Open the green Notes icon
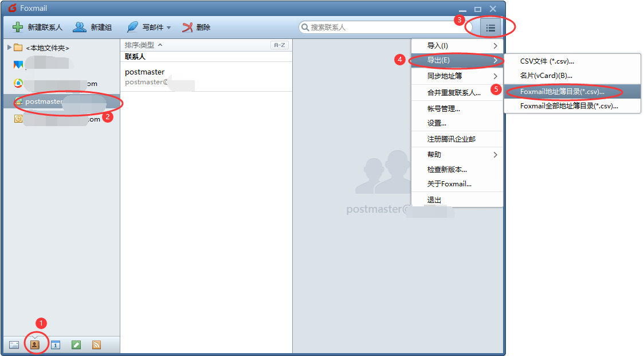The image size is (644, 356). [76, 345]
